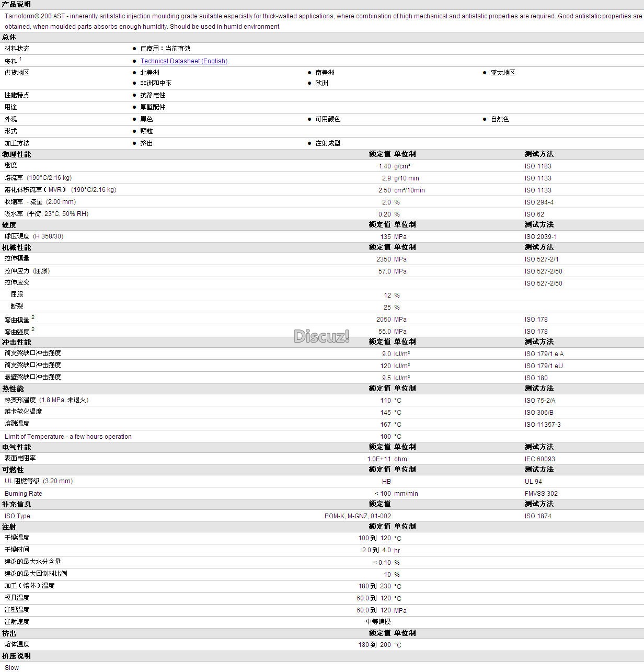Click Limit of Temperature row label

(68, 437)
